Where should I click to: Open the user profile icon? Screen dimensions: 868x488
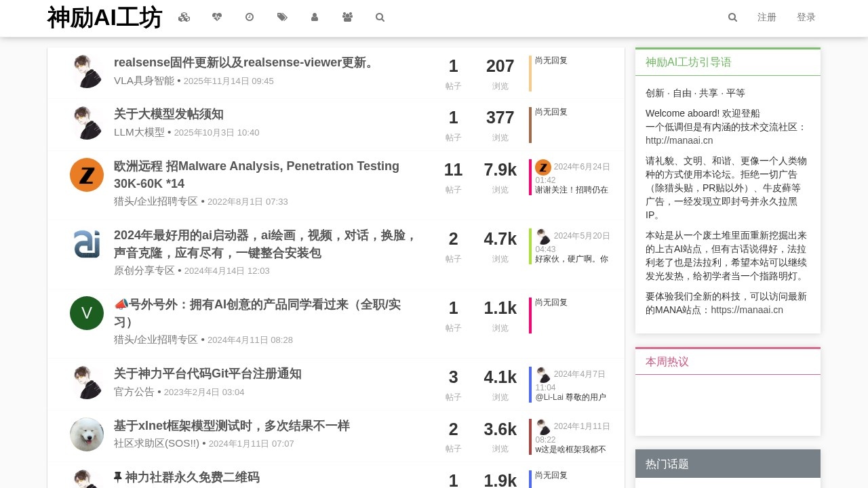[314, 17]
